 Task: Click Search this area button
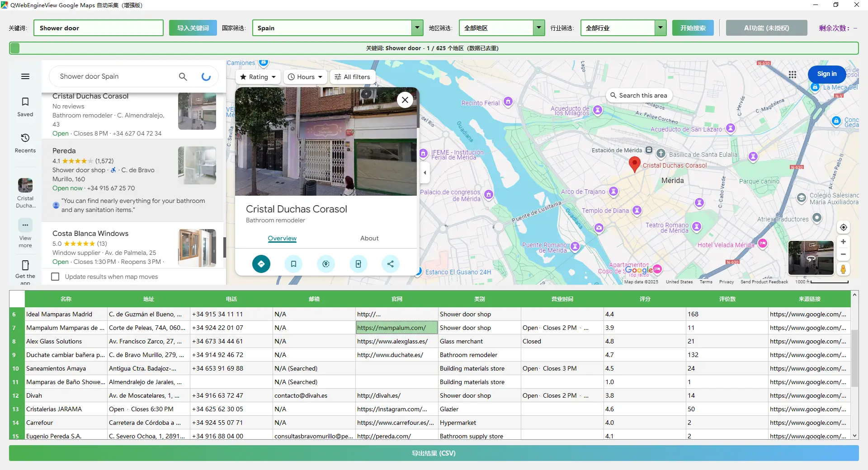tap(639, 95)
